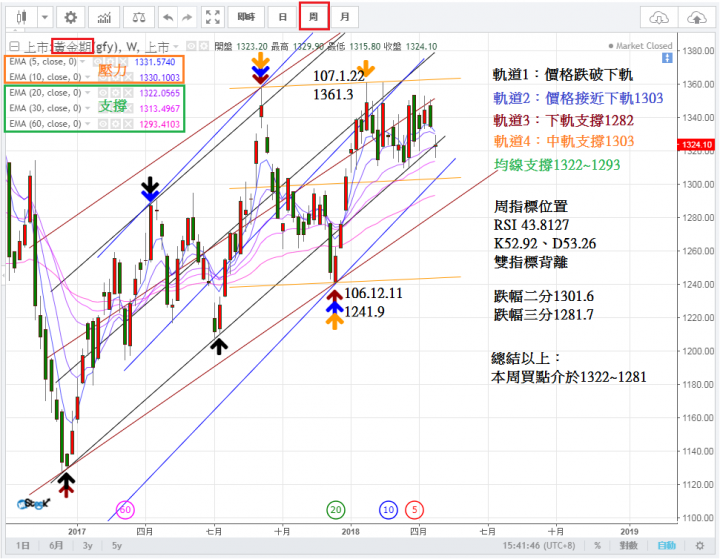The height and width of the screenshot is (559, 720).
Task: Expand EMA (60, close, 0) dropdown arrow
Action: (x=87, y=124)
